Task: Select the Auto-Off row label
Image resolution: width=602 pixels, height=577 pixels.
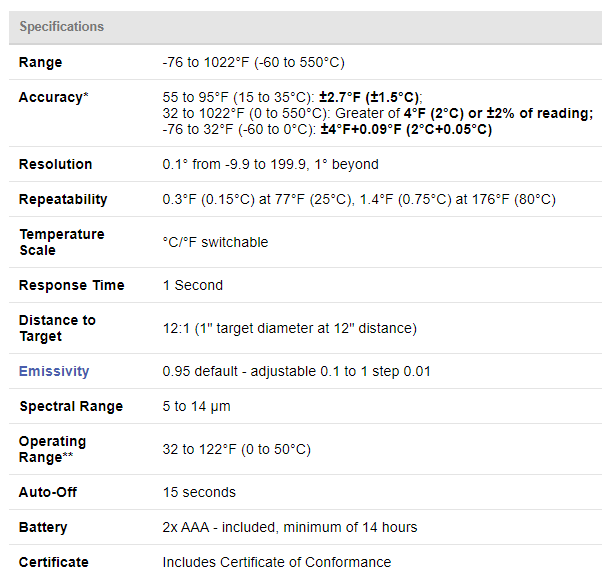Action: (x=48, y=492)
